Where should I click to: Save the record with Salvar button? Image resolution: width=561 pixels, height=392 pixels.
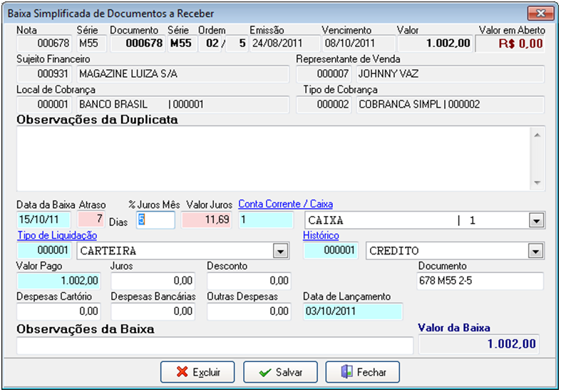click(281, 372)
